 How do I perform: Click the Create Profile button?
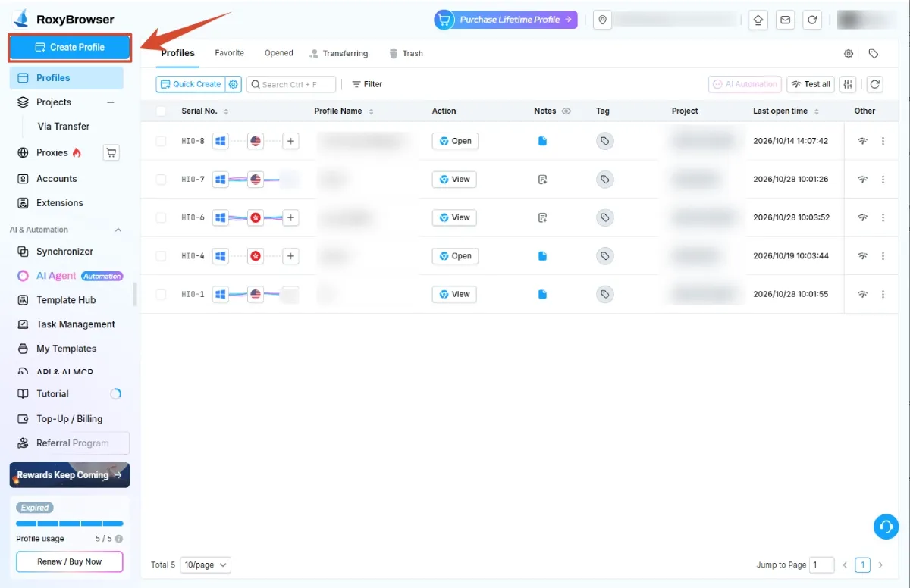pyautogui.click(x=70, y=47)
